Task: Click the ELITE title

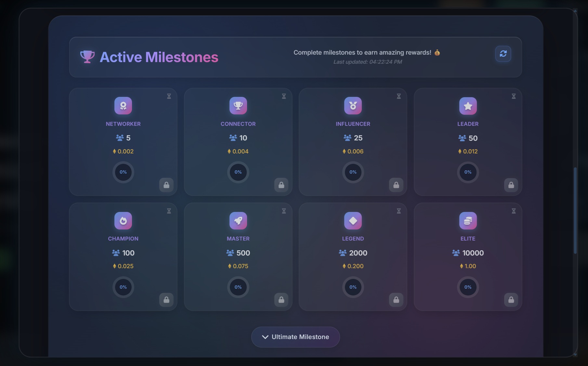Action: coord(468,239)
